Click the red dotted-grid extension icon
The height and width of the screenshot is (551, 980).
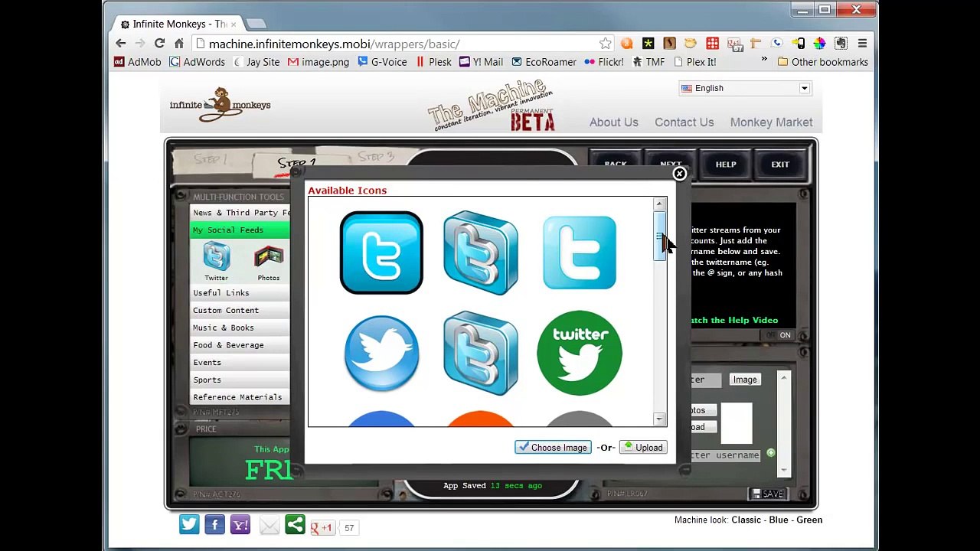[713, 44]
